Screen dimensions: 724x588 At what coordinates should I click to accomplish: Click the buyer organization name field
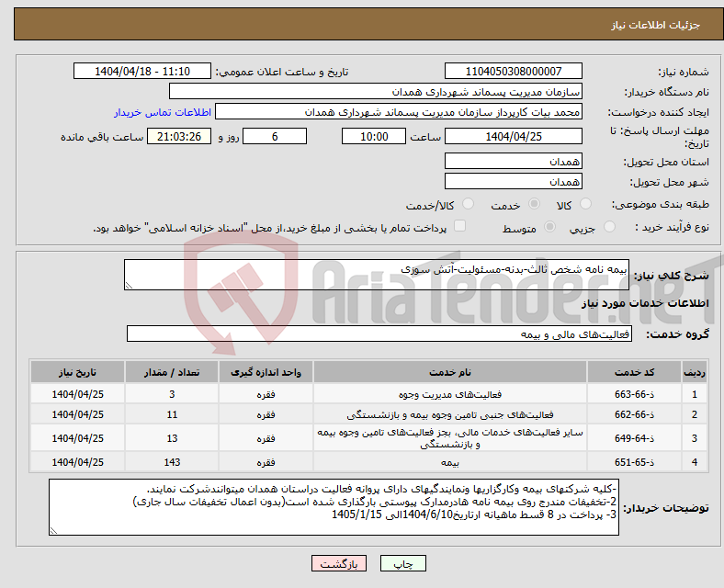(376, 91)
